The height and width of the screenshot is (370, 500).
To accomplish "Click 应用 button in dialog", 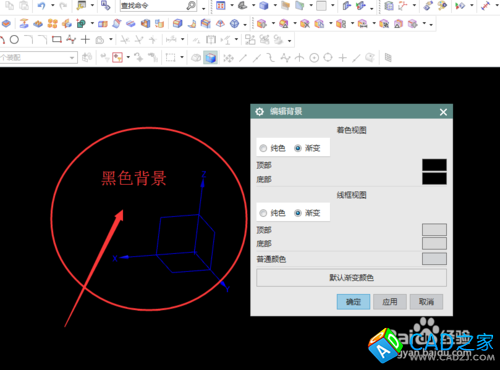I will pos(390,302).
